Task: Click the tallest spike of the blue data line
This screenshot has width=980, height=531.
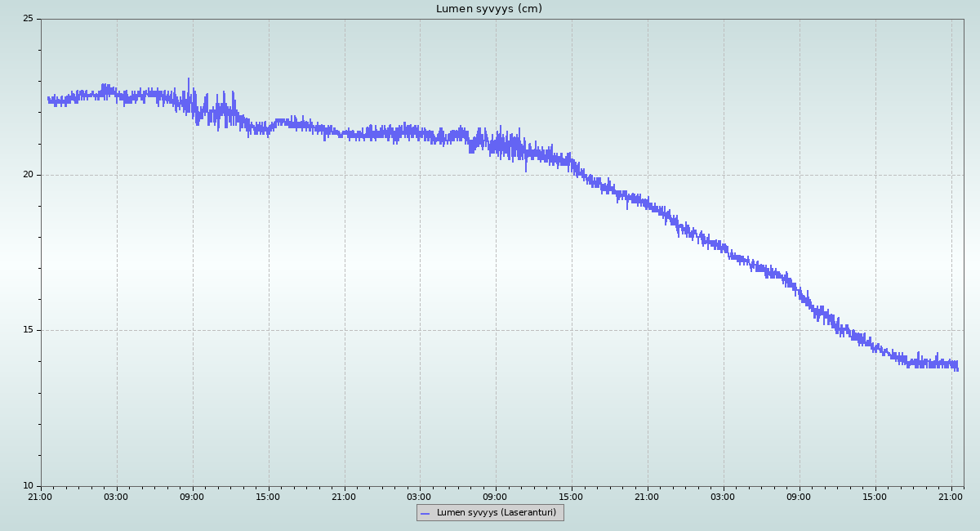Action: pyautogui.click(x=189, y=79)
